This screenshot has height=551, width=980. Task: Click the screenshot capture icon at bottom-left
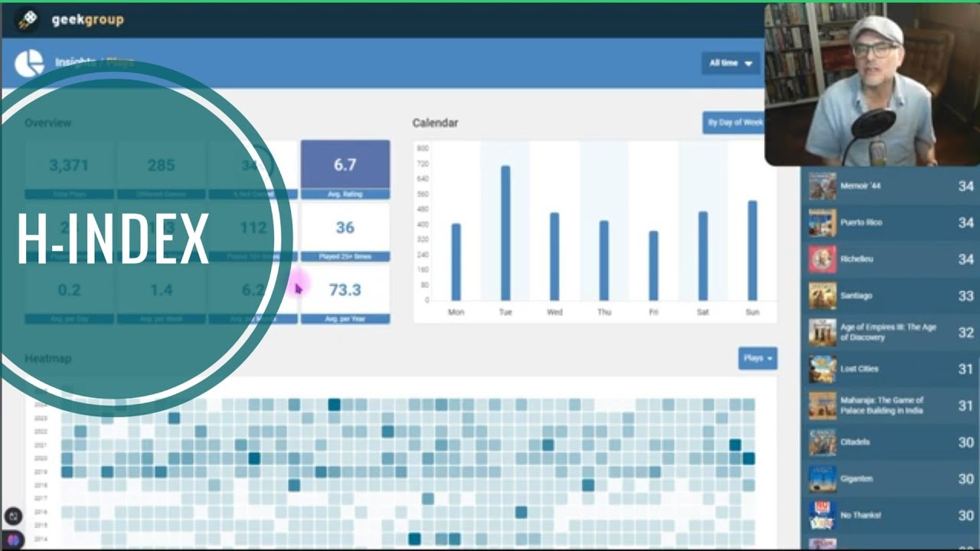(12, 517)
